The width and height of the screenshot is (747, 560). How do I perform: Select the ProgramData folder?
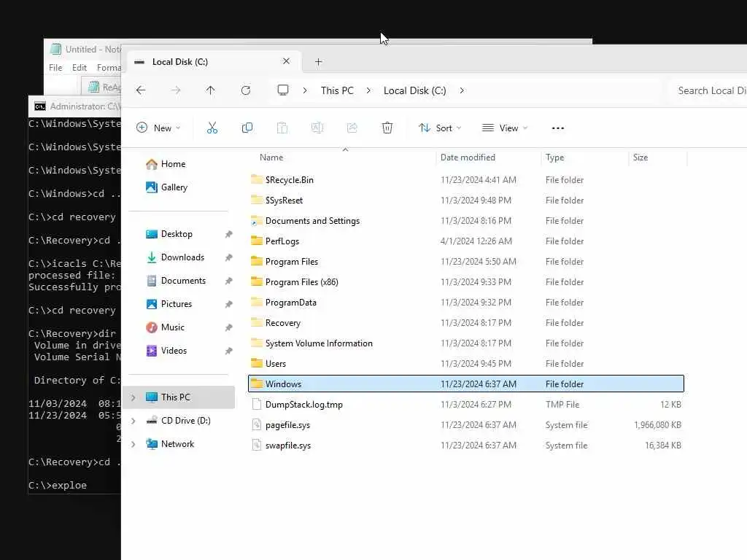click(x=466, y=303)
